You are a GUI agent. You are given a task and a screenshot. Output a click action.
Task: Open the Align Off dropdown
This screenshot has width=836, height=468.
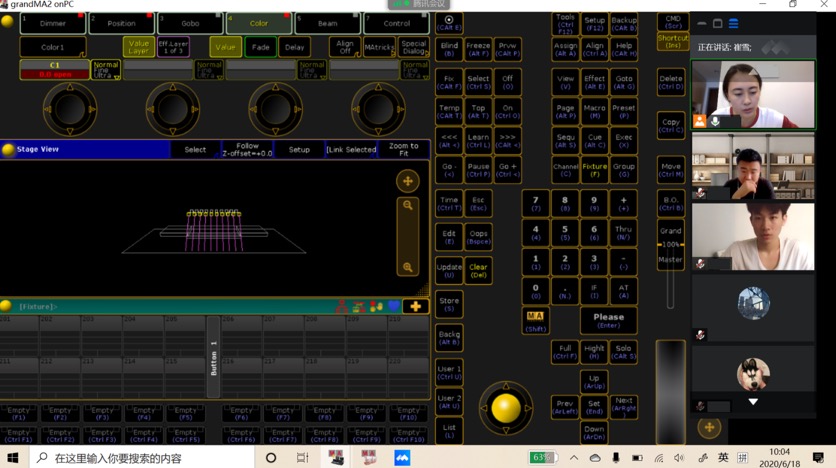pyautogui.click(x=344, y=47)
